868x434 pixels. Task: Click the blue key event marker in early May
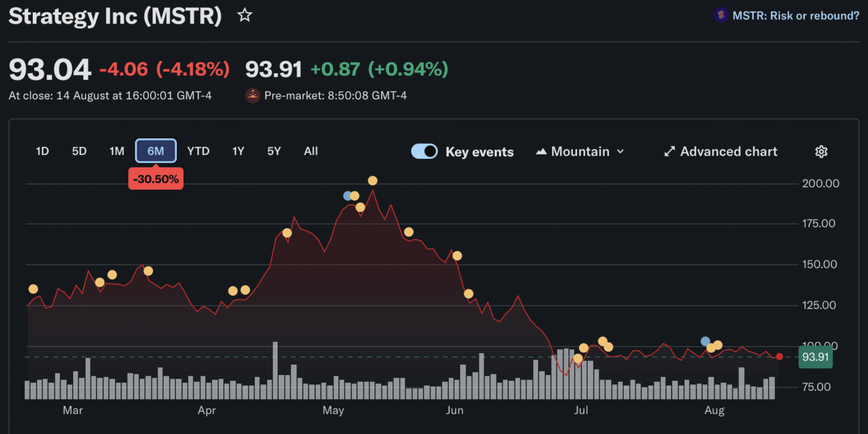click(x=348, y=196)
